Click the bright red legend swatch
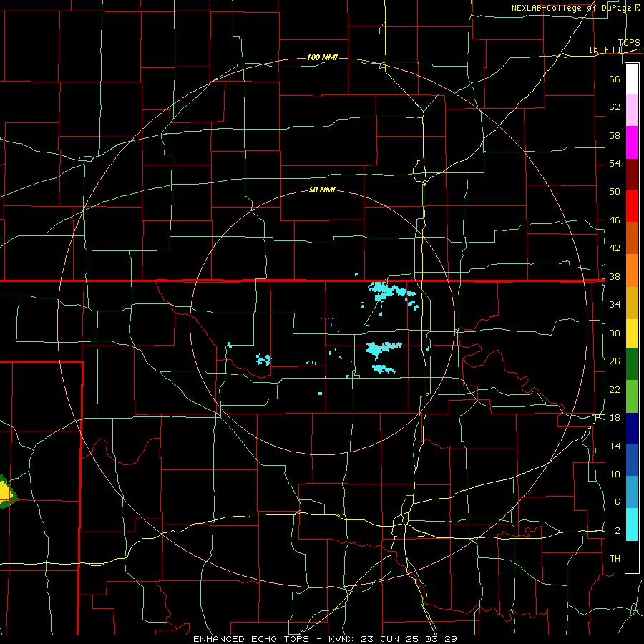 632,206
